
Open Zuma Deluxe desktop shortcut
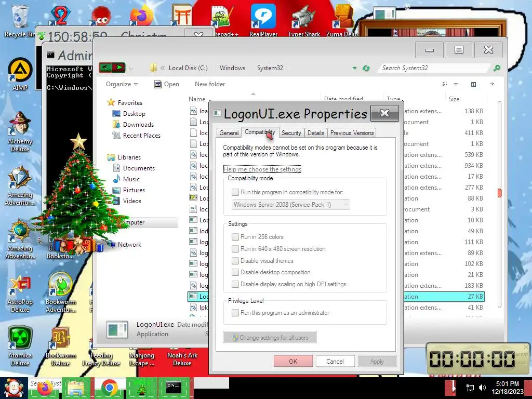[343, 20]
